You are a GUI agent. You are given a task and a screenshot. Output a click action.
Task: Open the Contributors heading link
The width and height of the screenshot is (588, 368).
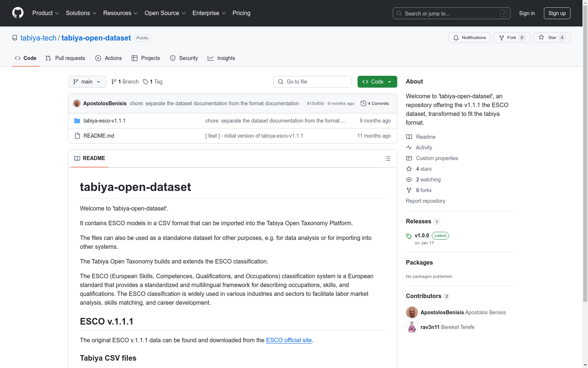click(x=428, y=296)
